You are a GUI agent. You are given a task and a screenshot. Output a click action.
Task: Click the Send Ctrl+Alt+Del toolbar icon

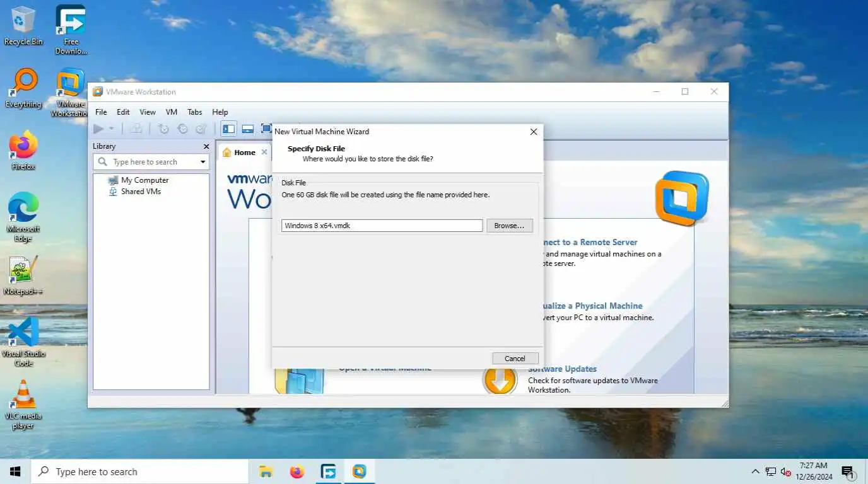click(x=136, y=129)
